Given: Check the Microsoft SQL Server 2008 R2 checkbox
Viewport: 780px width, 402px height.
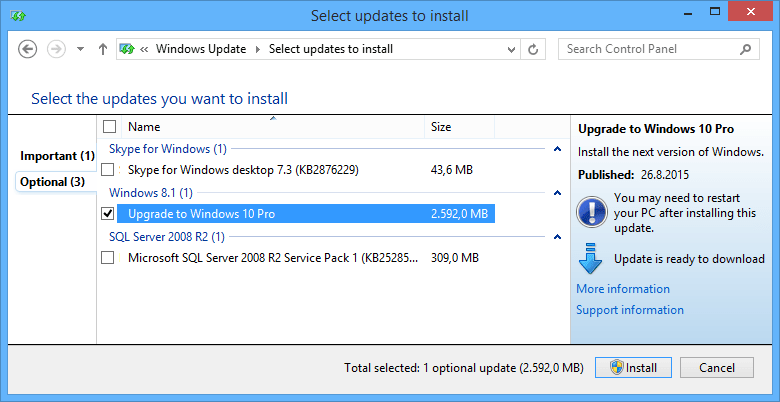Looking at the screenshot, I should click(x=107, y=258).
